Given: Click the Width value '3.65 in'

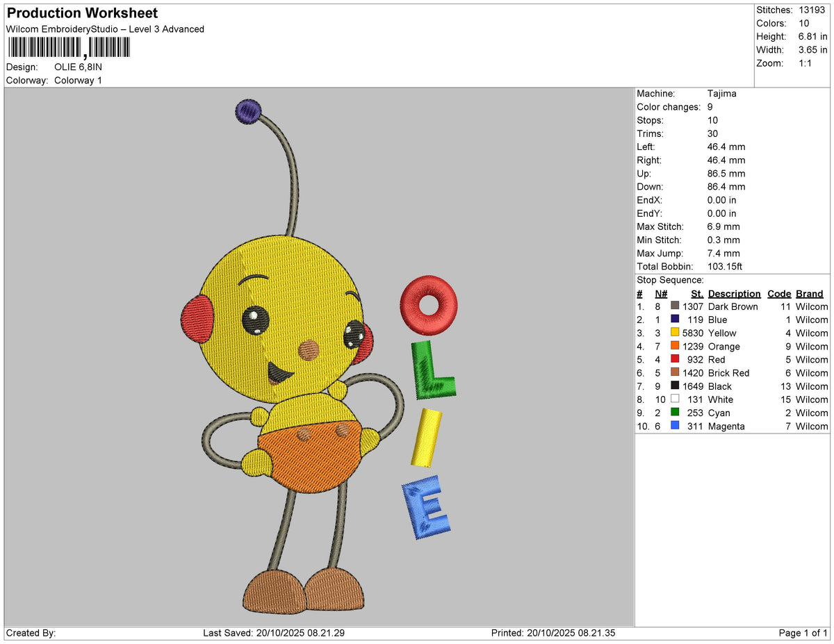Looking at the screenshot, I should (x=813, y=49).
